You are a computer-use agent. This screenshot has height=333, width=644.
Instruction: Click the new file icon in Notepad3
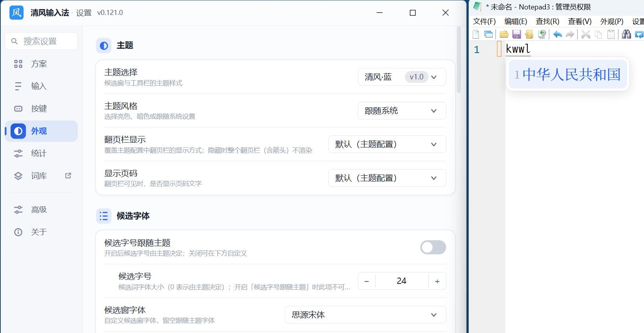coord(476,35)
